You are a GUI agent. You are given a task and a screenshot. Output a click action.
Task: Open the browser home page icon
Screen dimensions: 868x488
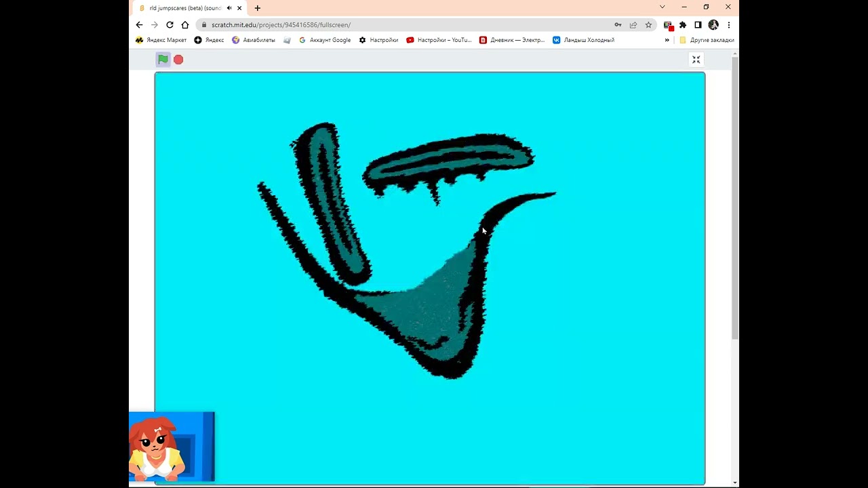184,25
